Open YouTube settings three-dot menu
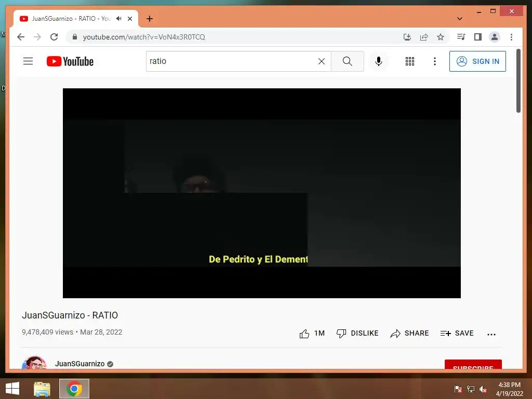Image resolution: width=532 pixels, height=399 pixels. point(435,61)
